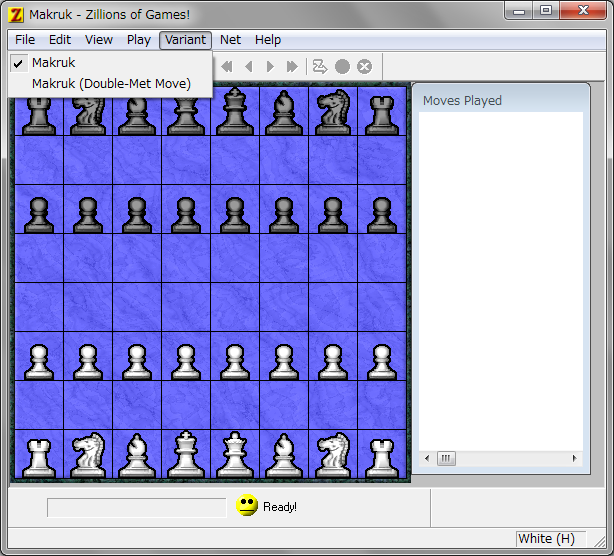Maximize the Makruk window
This screenshot has width=614, height=556.
(546, 11)
